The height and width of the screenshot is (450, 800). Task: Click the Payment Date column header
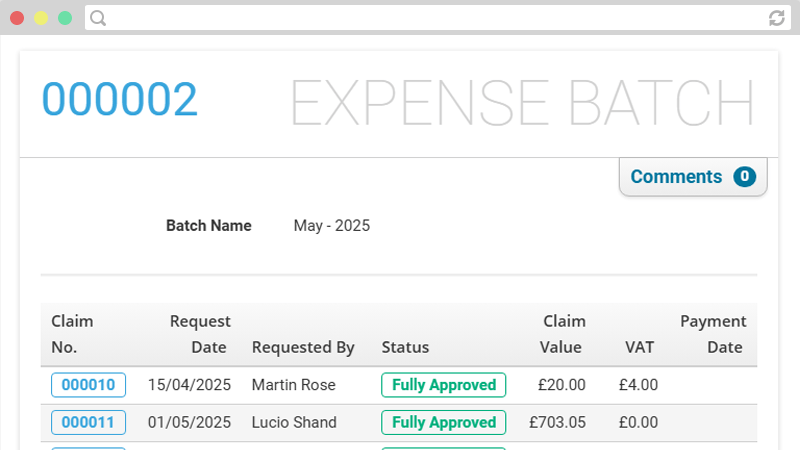[713, 334]
